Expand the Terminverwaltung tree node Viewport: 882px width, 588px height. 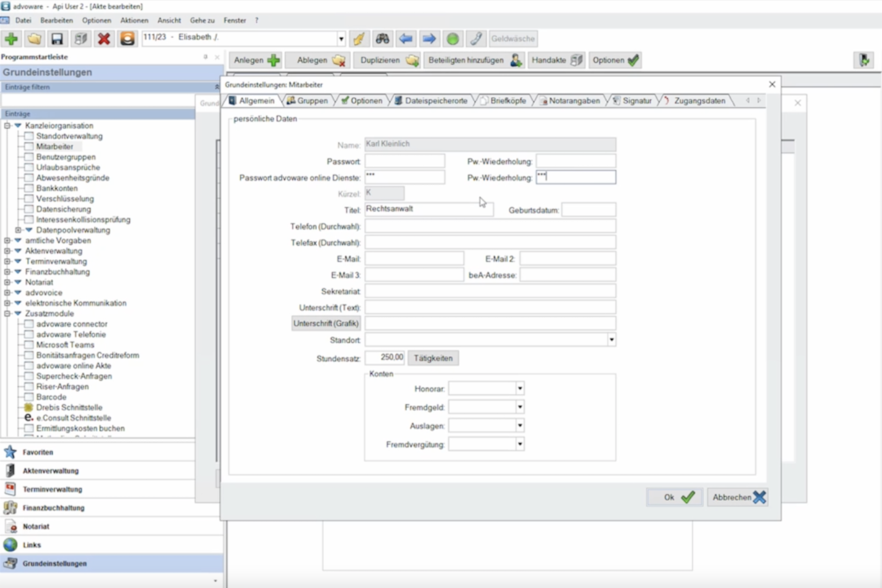(x=7, y=261)
